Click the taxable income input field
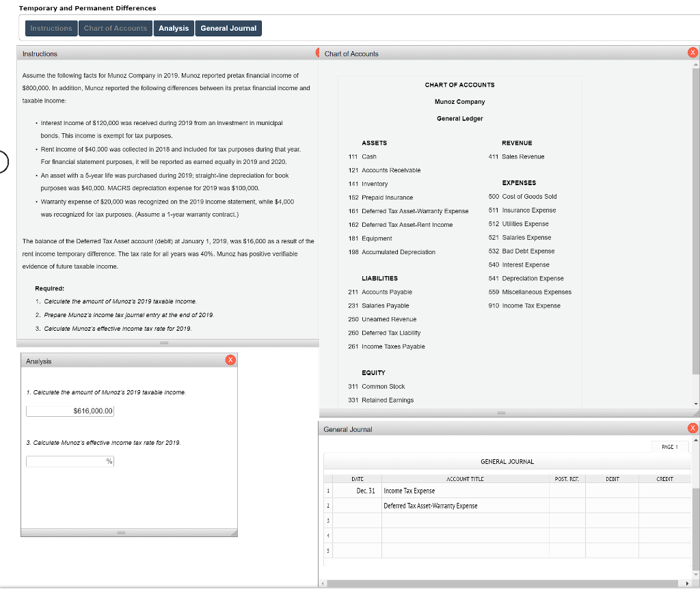Viewport: 700px width, 589px height. click(x=70, y=411)
